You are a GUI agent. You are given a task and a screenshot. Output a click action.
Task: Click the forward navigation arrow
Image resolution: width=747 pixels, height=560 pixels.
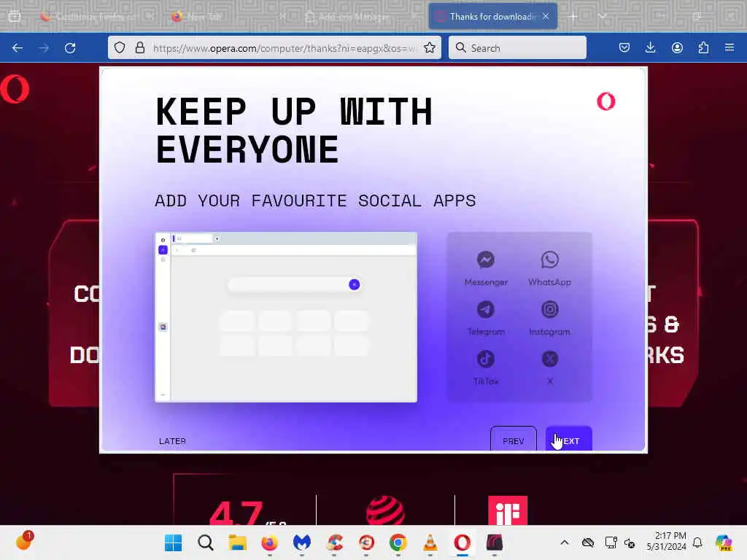tap(44, 47)
